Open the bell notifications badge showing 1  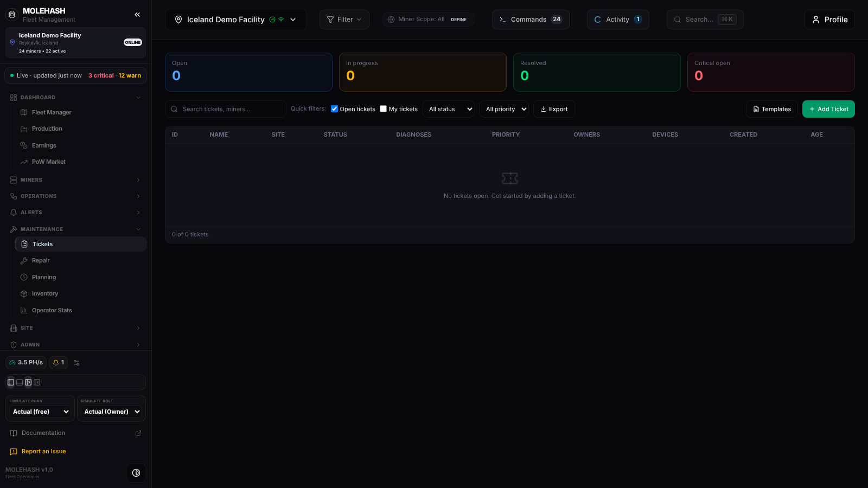coord(58,363)
